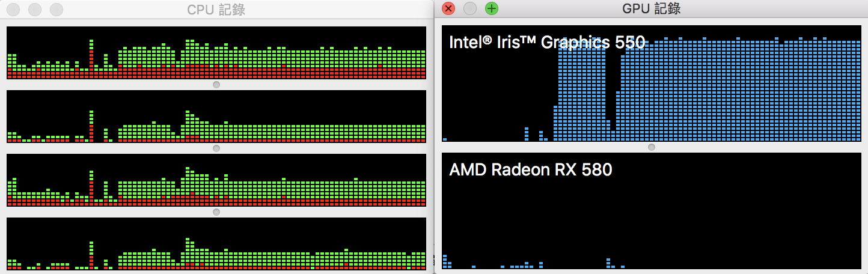This screenshot has width=868, height=274.
Task: Click the green zoom button of GPU 記錄
Action: click(492, 8)
